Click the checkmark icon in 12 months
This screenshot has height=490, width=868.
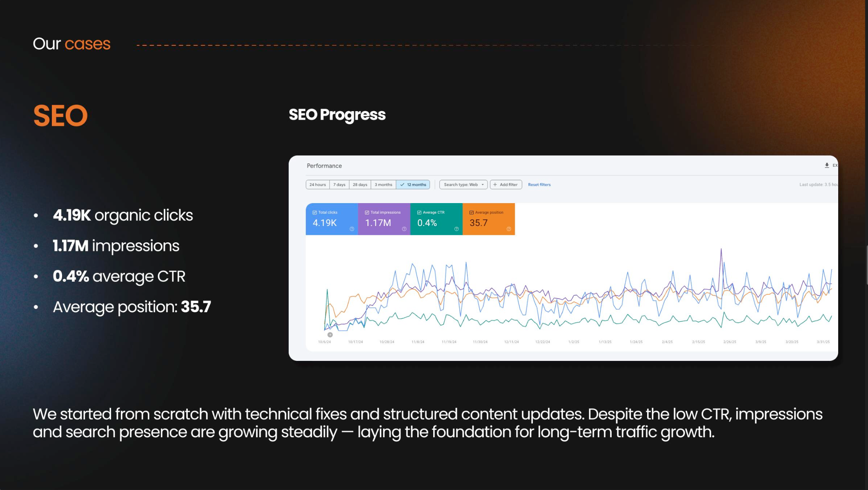coord(402,185)
